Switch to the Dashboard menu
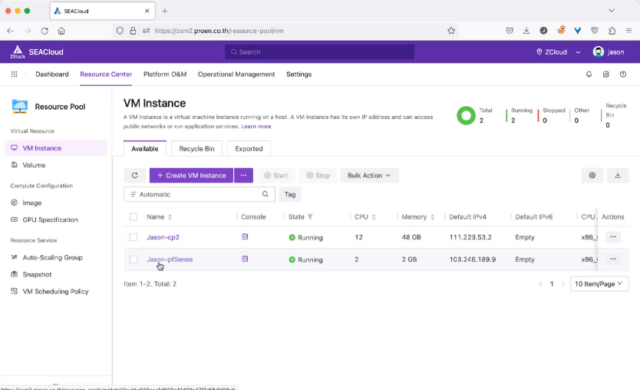Screen dimensions: 640x390 pos(52,74)
